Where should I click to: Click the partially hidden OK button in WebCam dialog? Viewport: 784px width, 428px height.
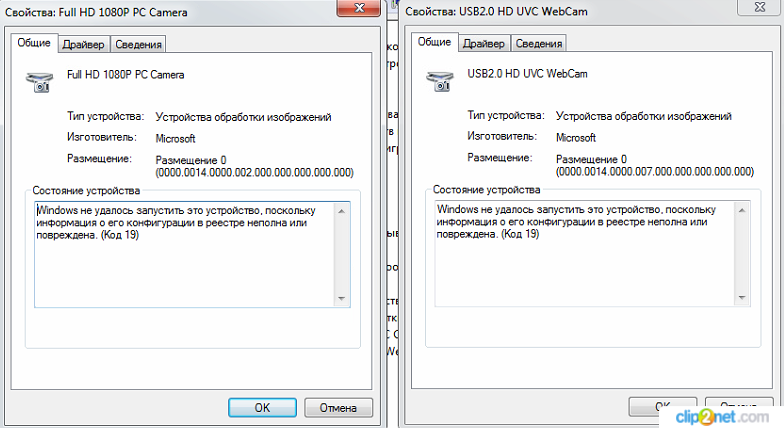coord(662,406)
